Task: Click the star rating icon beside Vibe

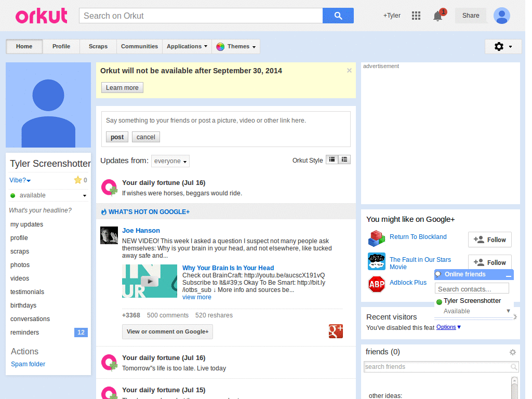Action: [x=78, y=180]
